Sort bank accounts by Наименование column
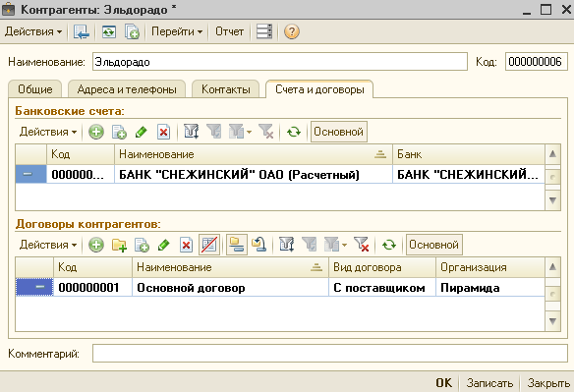The image size is (574, 392). tap(254, 154)
